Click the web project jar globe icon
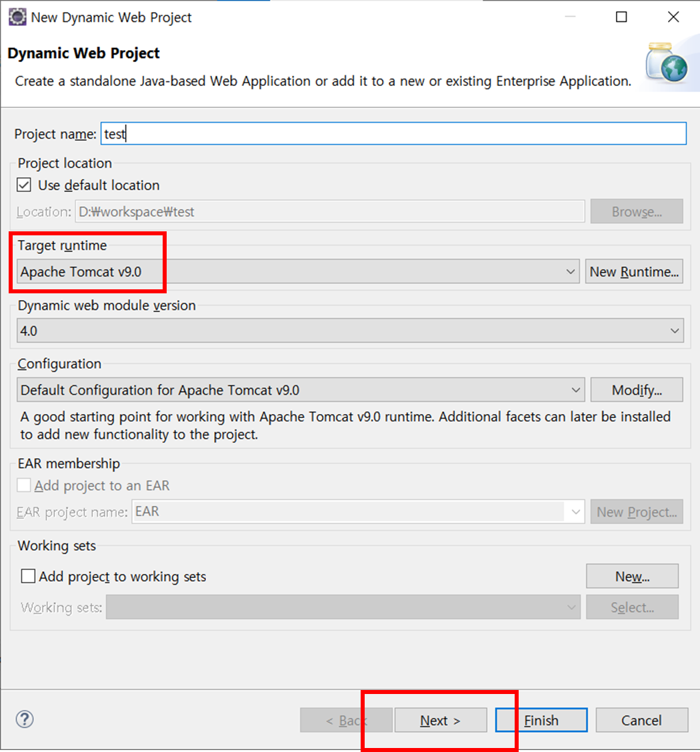The width and height of the screenshot is (700, 752). tap(667, 63)
